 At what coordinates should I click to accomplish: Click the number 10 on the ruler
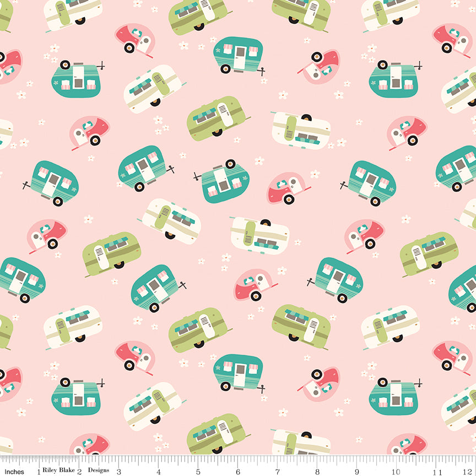[397, 471]
